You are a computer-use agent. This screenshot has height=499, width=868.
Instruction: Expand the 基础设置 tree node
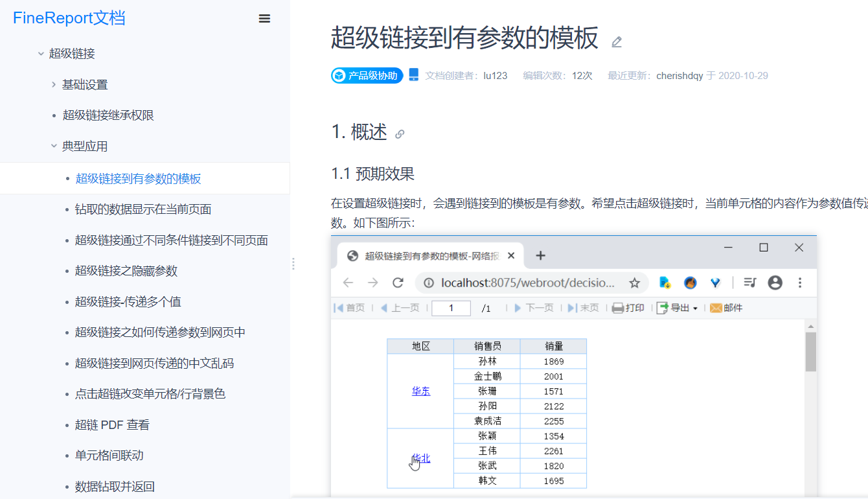(x=54, y=84)
